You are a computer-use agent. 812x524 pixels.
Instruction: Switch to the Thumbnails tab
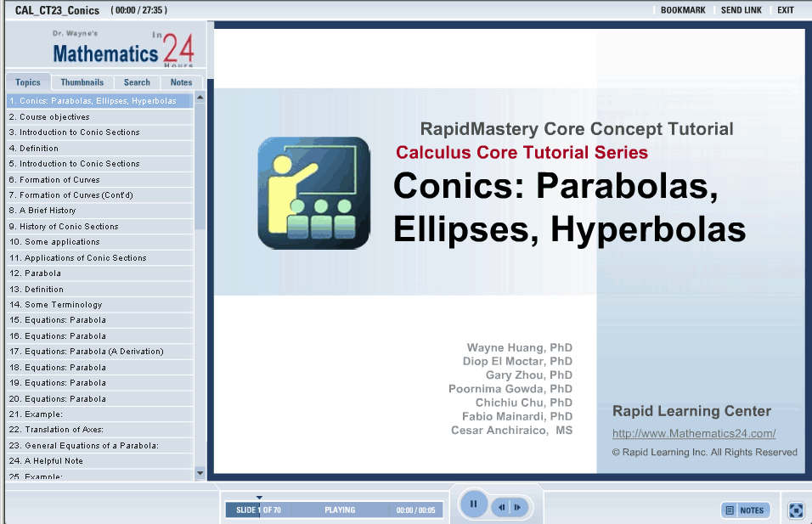(82, 82)
